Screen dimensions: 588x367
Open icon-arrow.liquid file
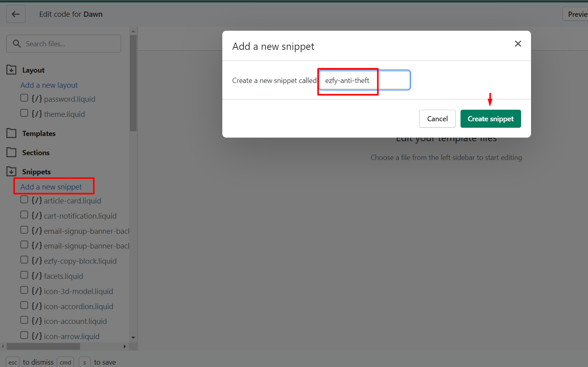coord(72,336)
